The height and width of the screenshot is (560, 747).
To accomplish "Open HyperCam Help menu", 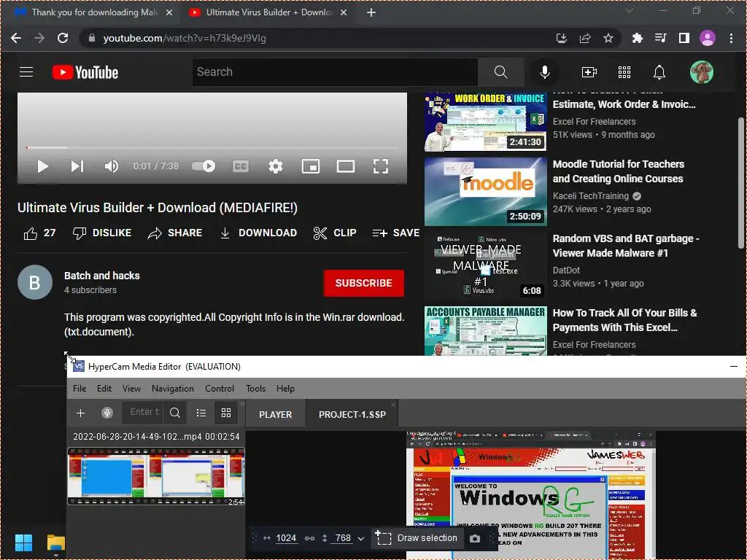I will [x=285, y=389].
